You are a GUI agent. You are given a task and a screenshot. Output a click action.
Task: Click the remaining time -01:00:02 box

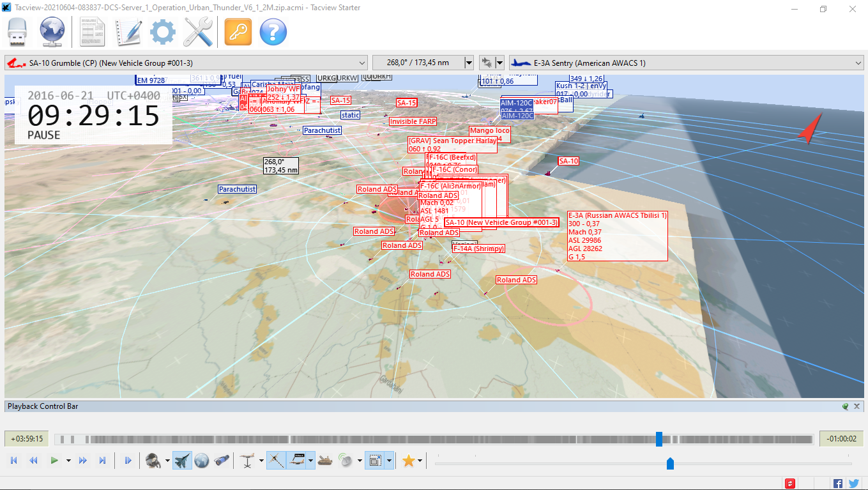[842, 439]
